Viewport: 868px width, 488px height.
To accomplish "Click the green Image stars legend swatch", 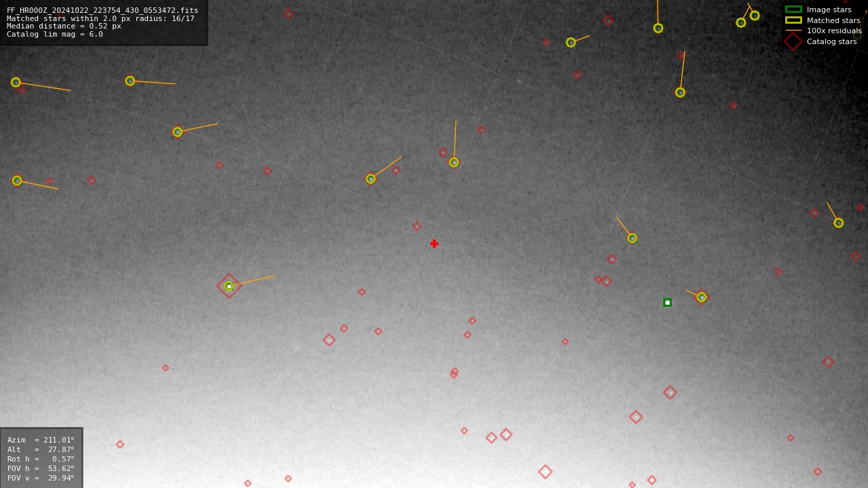I will click(x=793, y=10).
